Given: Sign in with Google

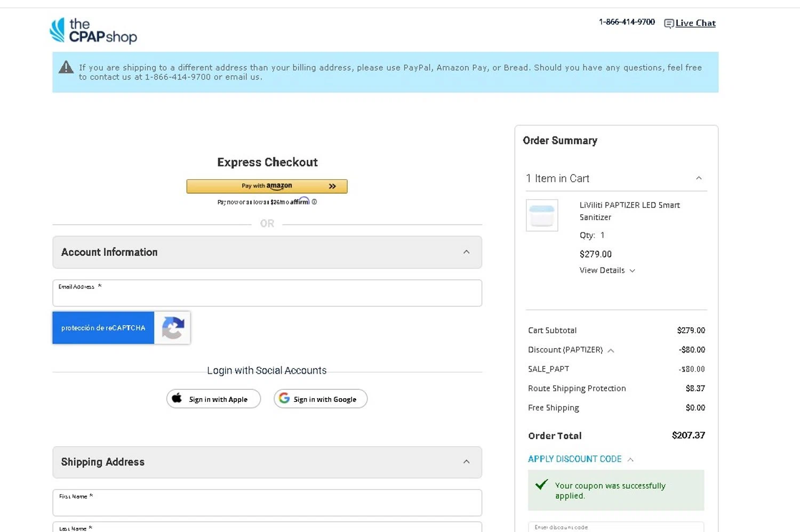Looking at the screenshot, I should (321, 399).
